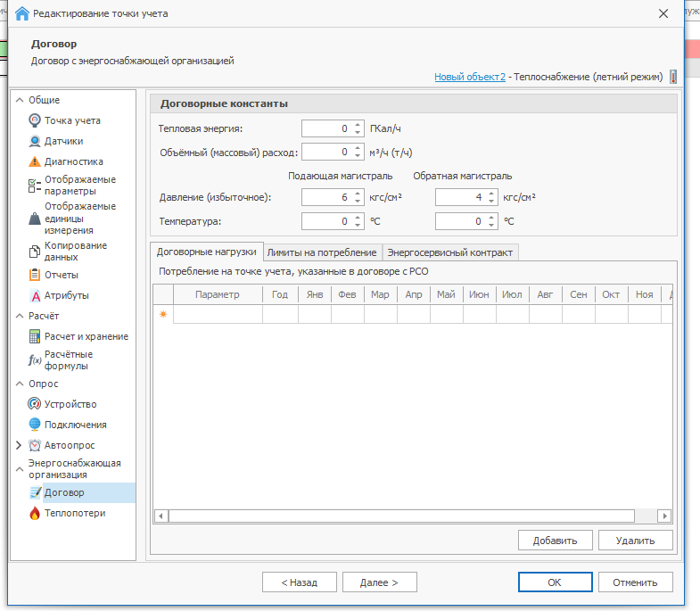Image resolution: width=700 pixels, height=611 pixels.
Task: Click the Параметр column header
Action: [218, 294]
